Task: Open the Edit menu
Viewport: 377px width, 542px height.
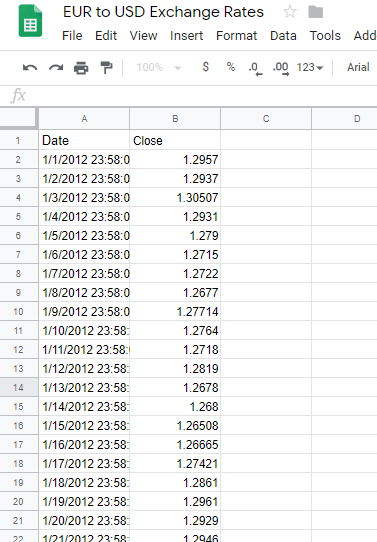Action: click(106, 36)
